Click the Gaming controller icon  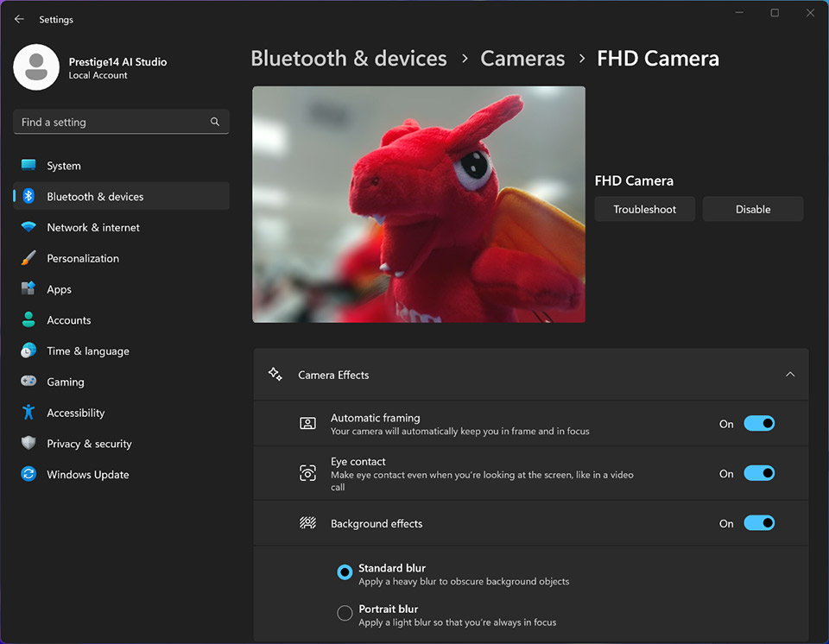pos(28,382)
